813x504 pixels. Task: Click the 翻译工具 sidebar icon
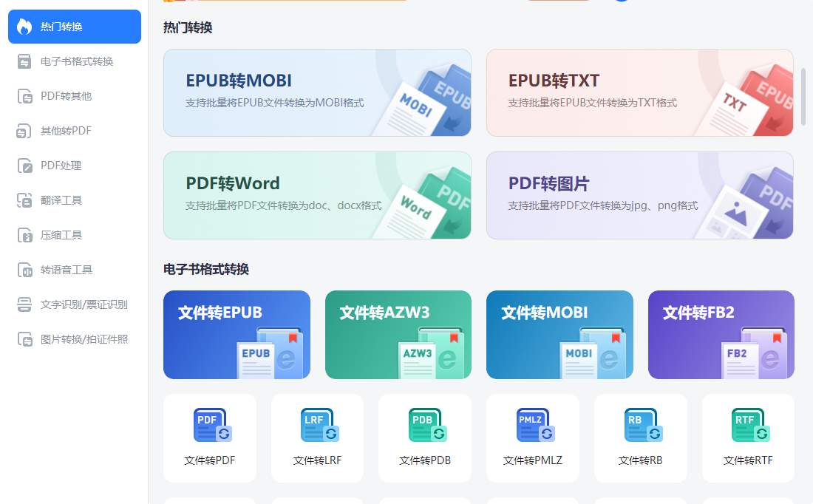pyautogui.click(x=24, y=200)
